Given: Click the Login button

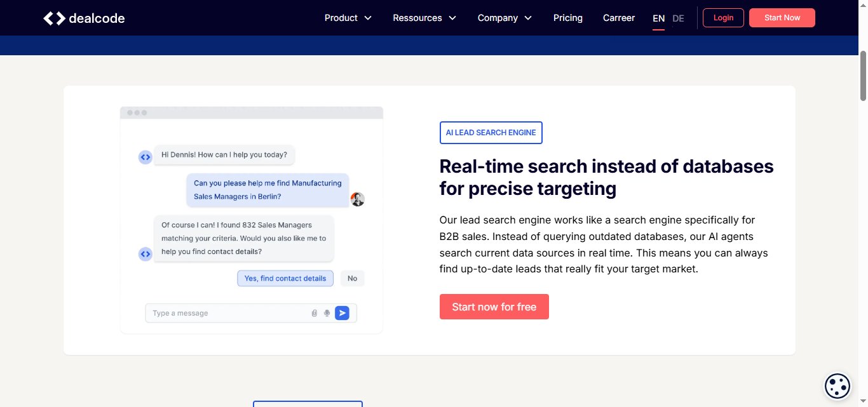Looking at the screenshot, I should point(722,18).
